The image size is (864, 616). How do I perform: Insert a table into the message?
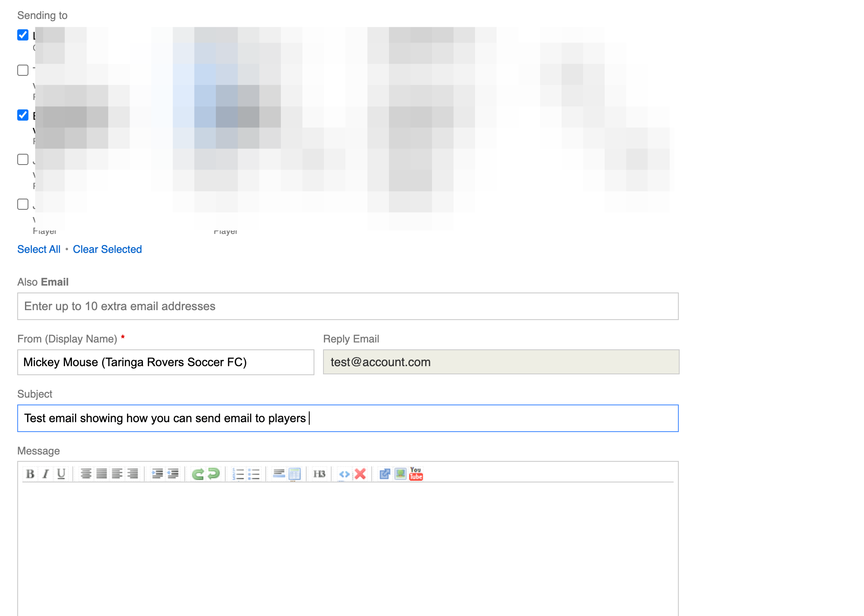[295, 474]
